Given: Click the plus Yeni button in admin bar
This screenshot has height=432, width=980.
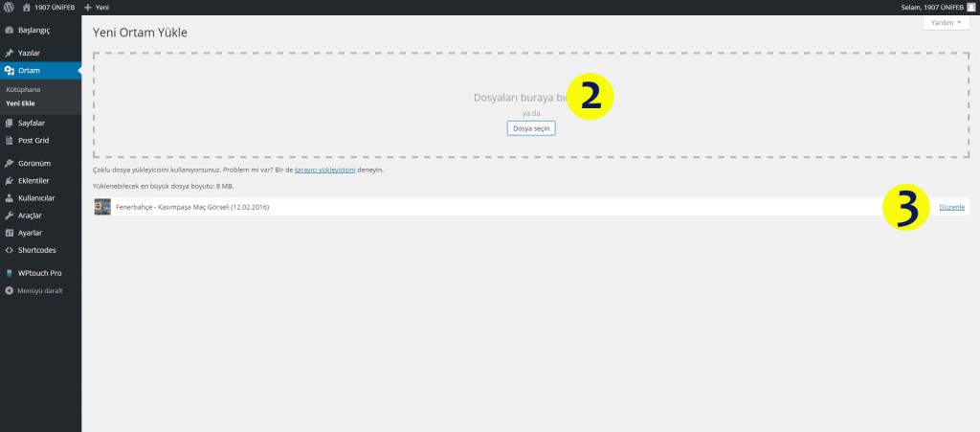Looking at the screenshot, I should (x=97, y=7).
